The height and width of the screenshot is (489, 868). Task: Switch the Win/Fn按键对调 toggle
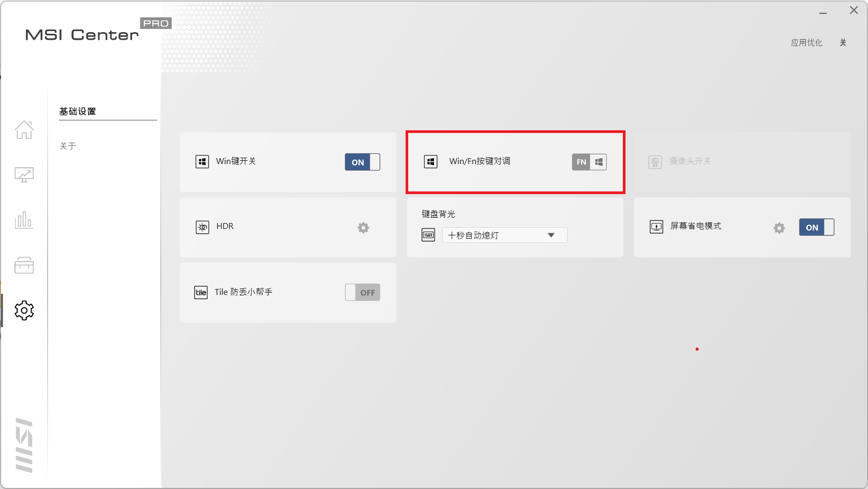click(x=589, y=162)
